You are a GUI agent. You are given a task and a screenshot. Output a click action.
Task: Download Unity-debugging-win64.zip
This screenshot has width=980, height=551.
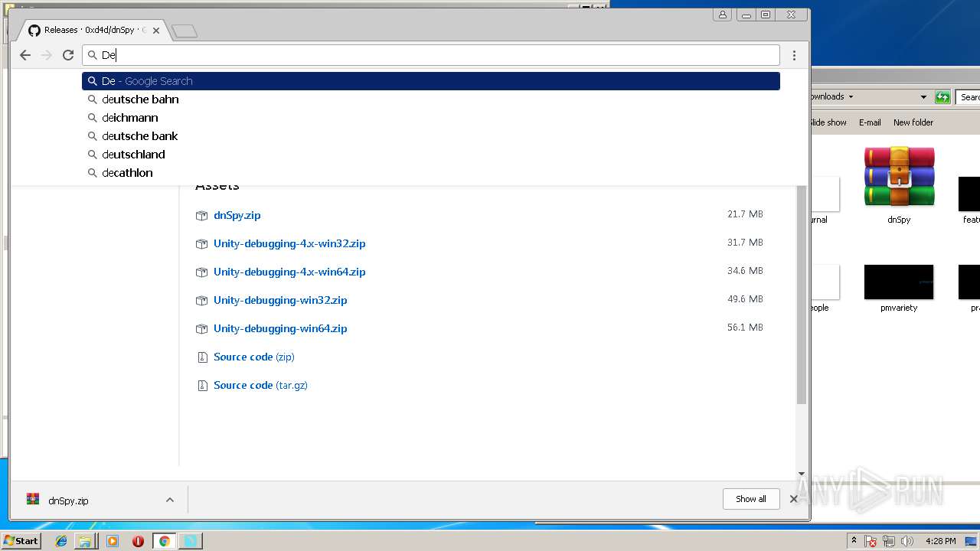point(280,328)
